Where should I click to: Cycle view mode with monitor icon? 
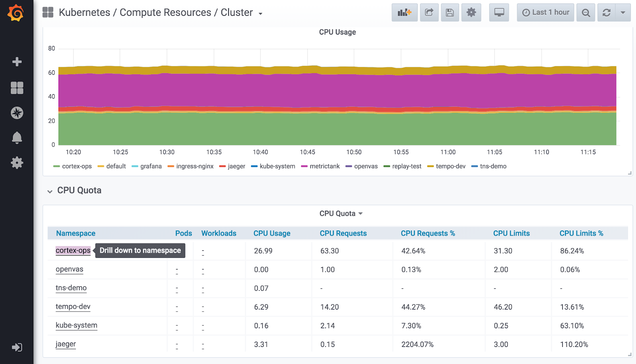(499, 12)
